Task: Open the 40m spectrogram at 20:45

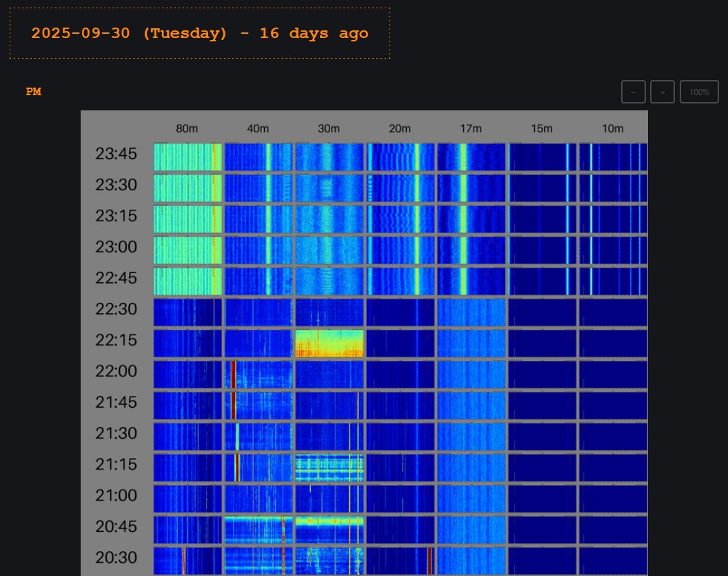Action: (259, 530)
